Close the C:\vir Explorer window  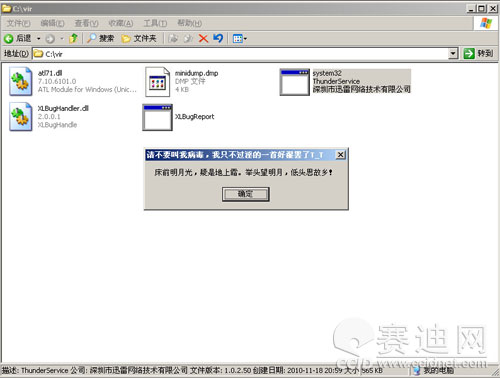493,9
